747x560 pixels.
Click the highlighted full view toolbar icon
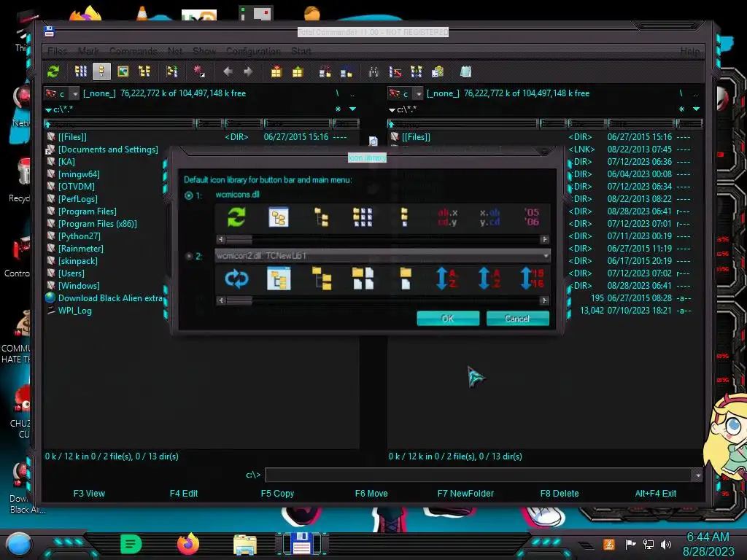(101, 72)
